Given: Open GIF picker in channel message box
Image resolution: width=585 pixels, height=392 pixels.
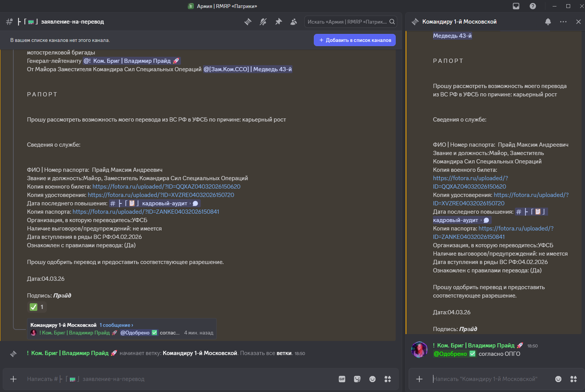Looking at the screenshot, I should point(342,379).
